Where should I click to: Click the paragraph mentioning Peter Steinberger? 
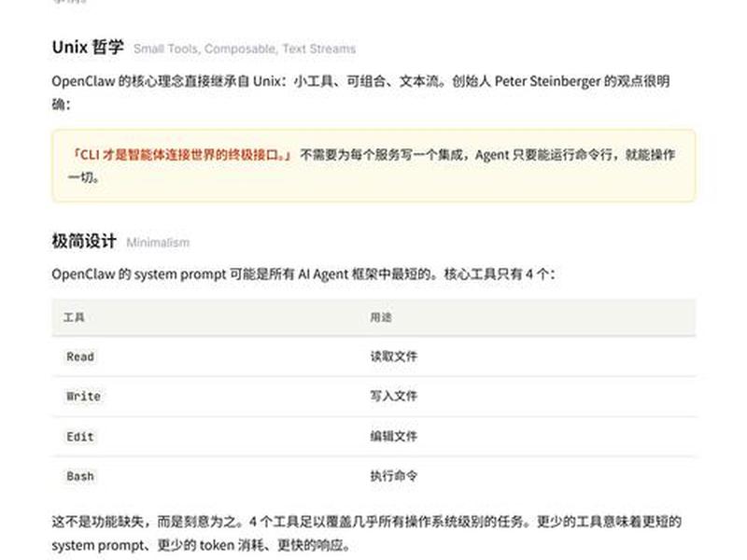[x=360, y=92]
